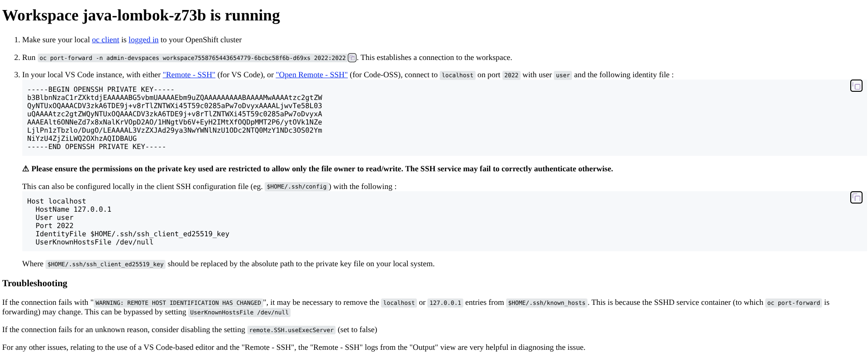Click the oc port-forward command text in step 2
Image resolution: width=868 pixels, height=363 pixels.
[x=192, y=58]
